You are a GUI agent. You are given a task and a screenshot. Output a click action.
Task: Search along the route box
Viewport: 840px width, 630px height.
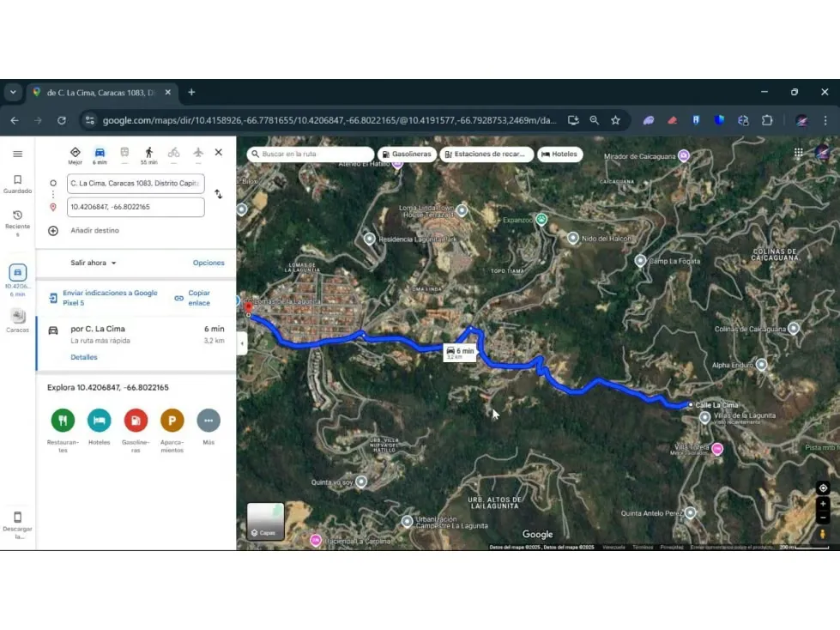[311, 154]
